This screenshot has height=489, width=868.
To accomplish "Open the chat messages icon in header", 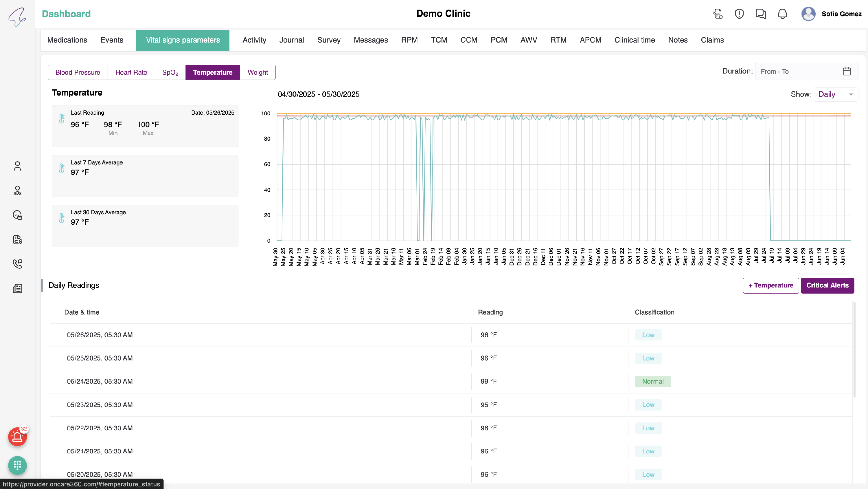I will 760,14.
